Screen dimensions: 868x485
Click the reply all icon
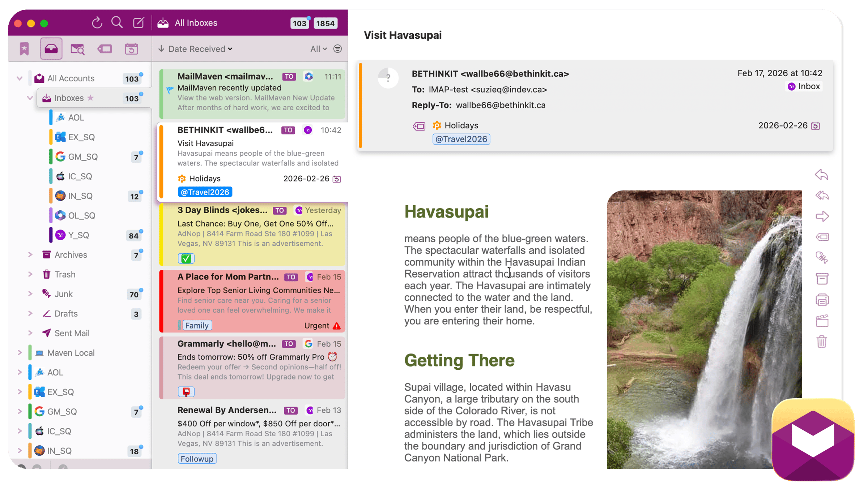click(x=822, y=196)
